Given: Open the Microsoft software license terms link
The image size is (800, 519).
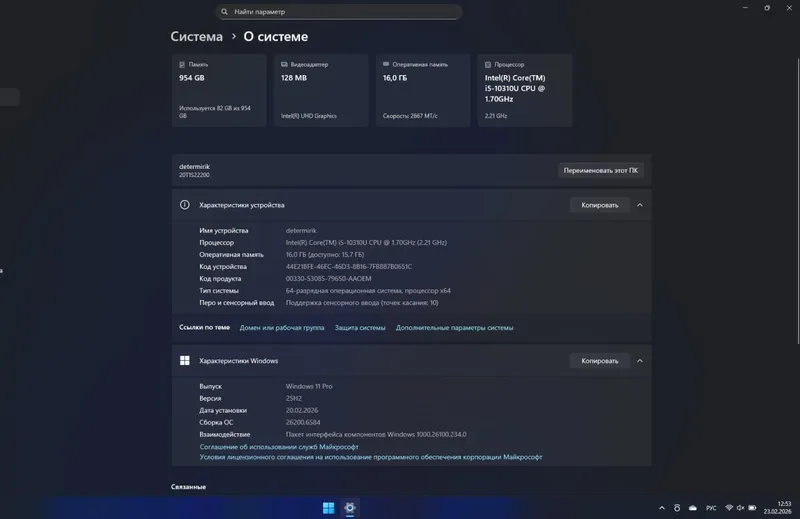Looking at the screenshot, I should coord(371,457).
